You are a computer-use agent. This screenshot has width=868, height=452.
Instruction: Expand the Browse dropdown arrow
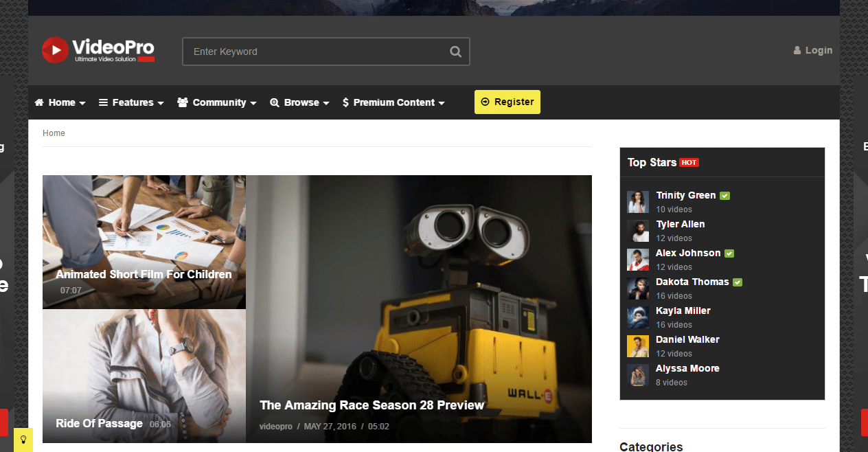click(326, 103)
